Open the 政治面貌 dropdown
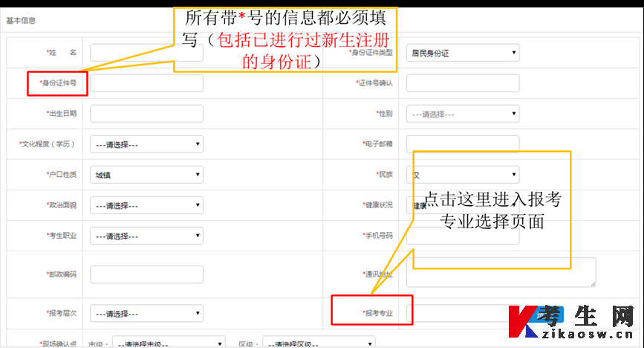 tap(146, 204)
